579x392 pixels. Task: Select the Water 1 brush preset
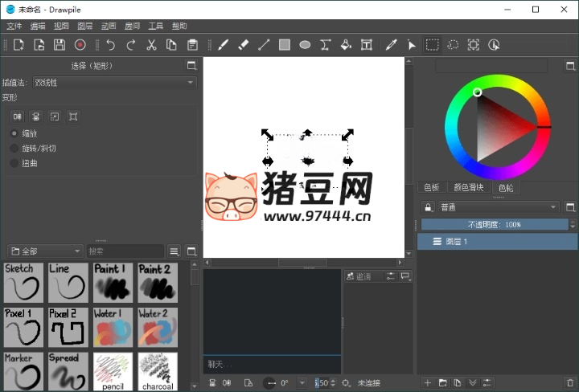pos(113,328)
